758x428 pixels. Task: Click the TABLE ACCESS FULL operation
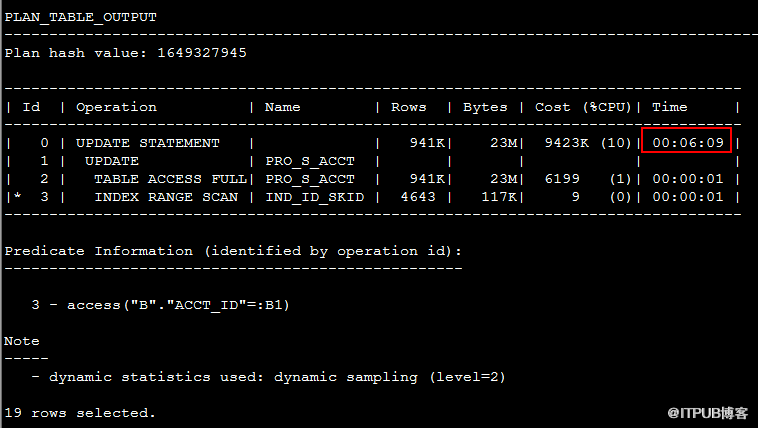tap(171, 179)
